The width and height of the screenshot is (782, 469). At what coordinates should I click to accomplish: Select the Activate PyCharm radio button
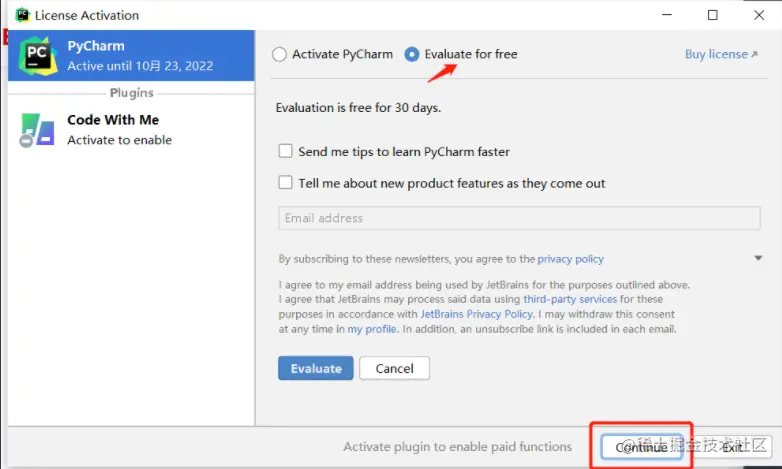pos(279,54)
